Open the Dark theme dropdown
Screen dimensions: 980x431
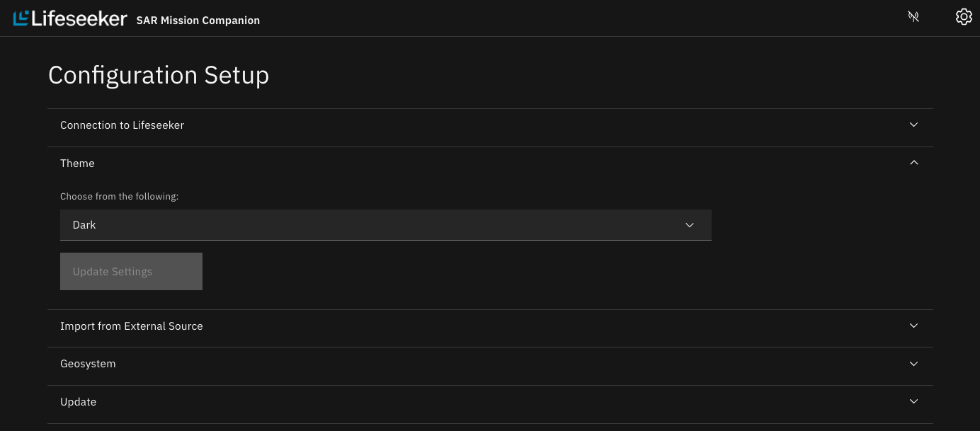(385, 225)
